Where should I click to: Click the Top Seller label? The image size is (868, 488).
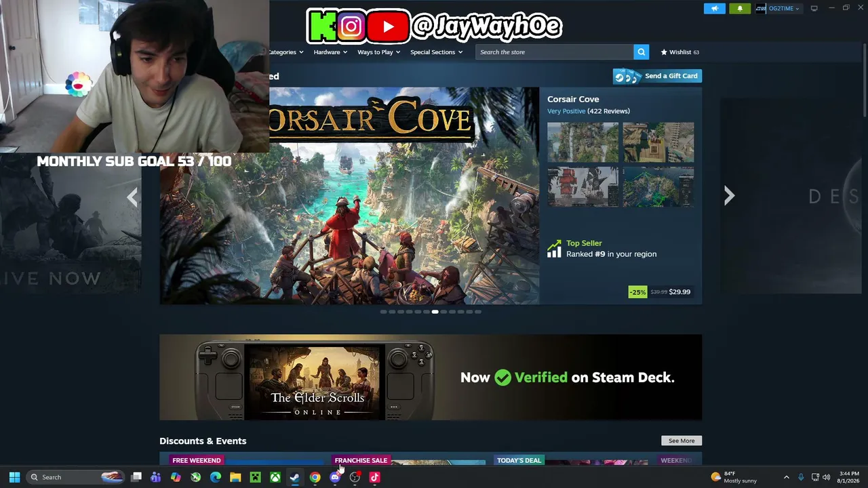click(x=584, y=243)
